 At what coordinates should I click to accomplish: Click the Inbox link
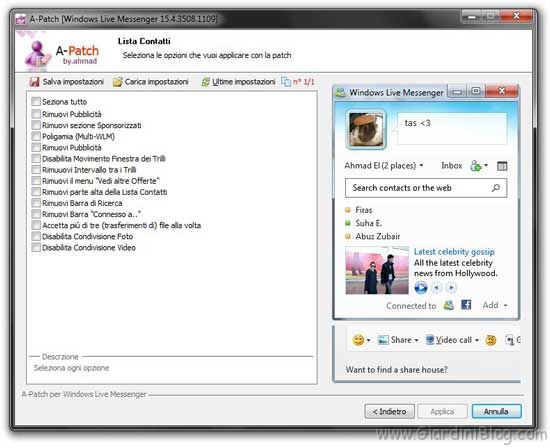coord(451,166)
